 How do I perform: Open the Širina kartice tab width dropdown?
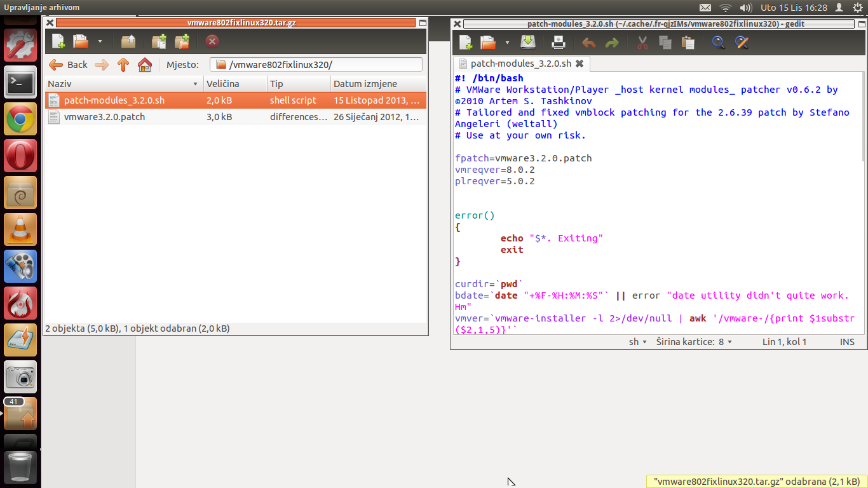(x=694, y=342)
